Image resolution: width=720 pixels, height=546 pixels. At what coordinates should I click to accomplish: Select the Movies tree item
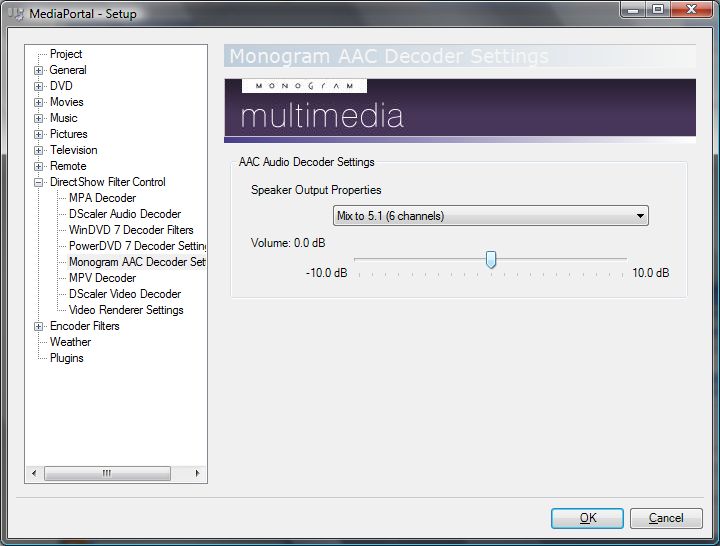(x=67, y=102)
